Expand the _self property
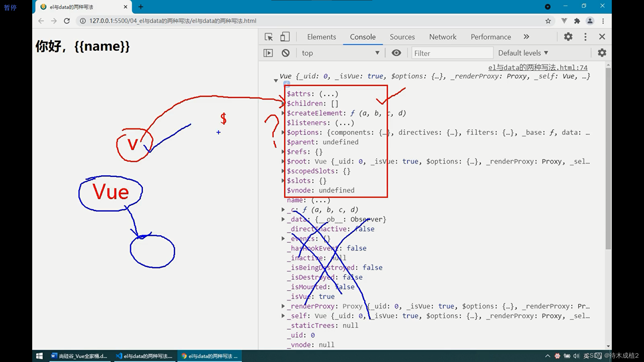This screenshot has width=644, height=362. coord(283,316)
